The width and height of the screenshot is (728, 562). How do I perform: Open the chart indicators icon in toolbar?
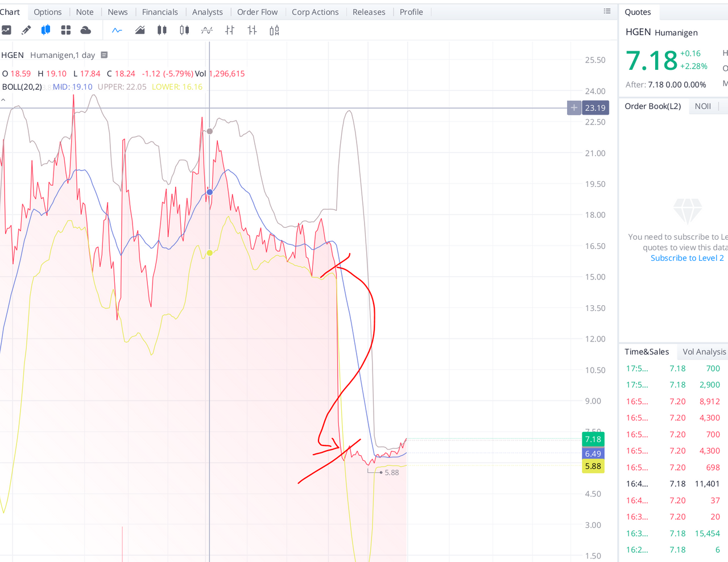tap(6, 30)
